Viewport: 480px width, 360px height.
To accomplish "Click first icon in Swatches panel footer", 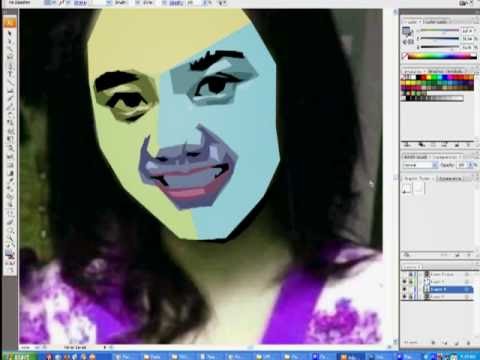I will [407, 145].
